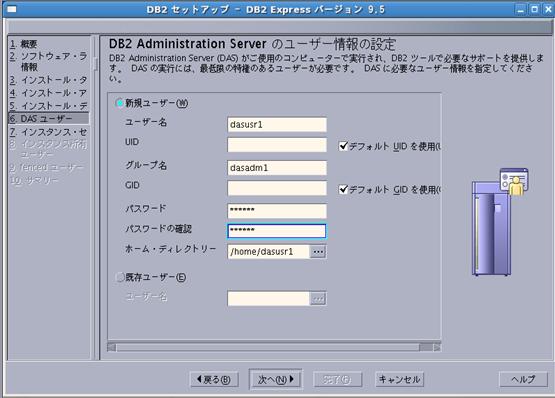Click the キャンセル button
The width and height of the screenshot is (555, 398).
[399, 380]
